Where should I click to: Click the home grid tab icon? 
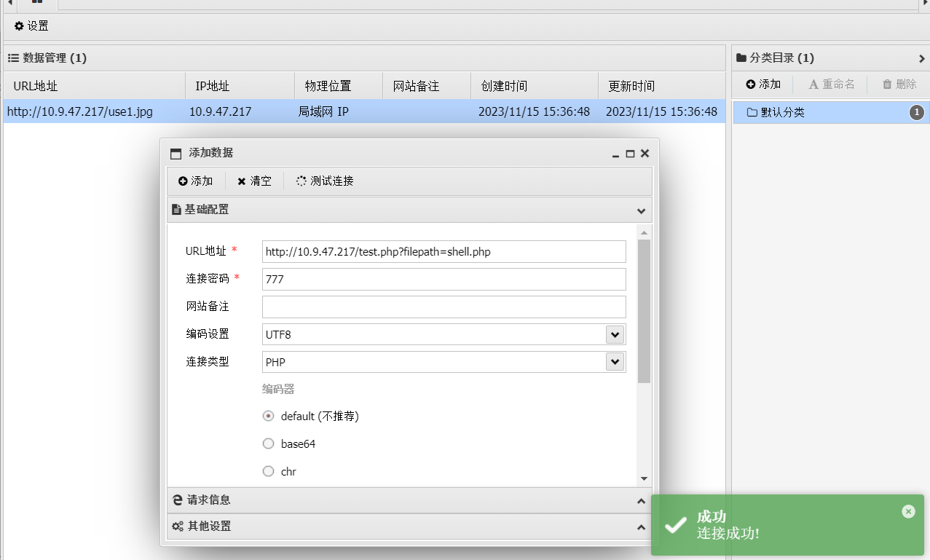[x=37, y=3]
